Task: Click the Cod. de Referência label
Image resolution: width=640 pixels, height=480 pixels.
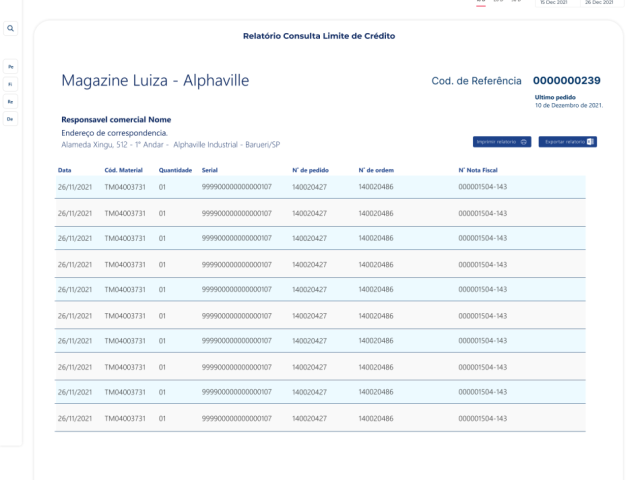Action: click(476, 81)
